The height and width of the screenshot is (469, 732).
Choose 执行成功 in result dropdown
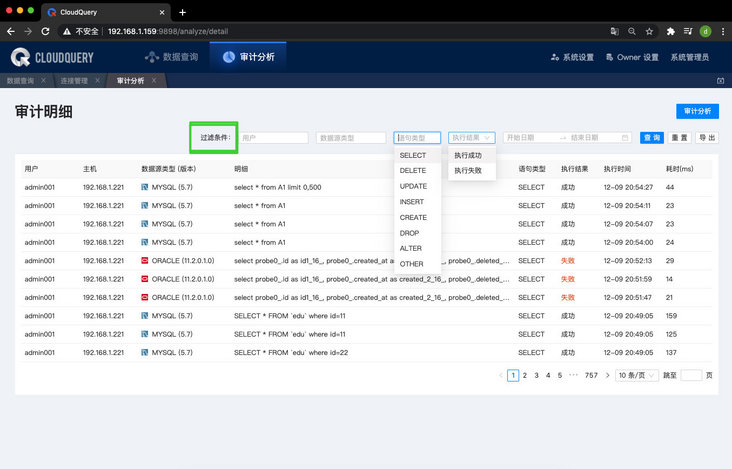pyautogui.click(x=472, y=155)
